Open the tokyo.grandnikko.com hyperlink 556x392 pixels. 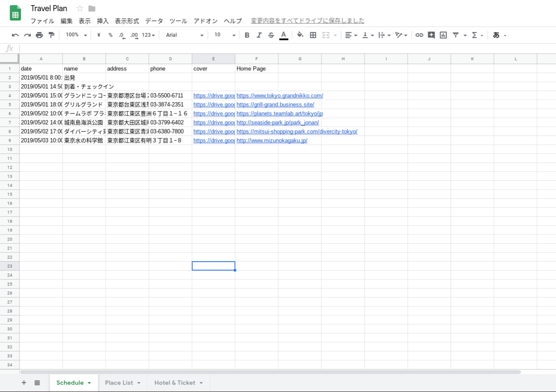[x=279, y=95]
